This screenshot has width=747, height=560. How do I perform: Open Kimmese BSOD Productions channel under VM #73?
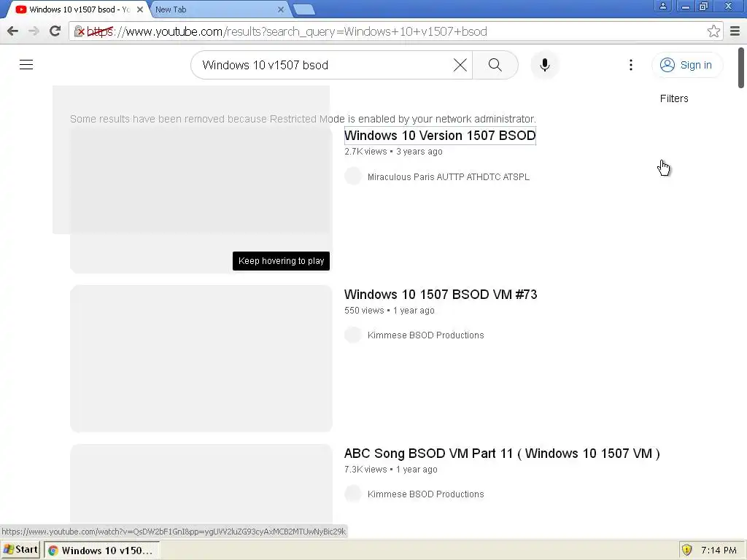425,335
